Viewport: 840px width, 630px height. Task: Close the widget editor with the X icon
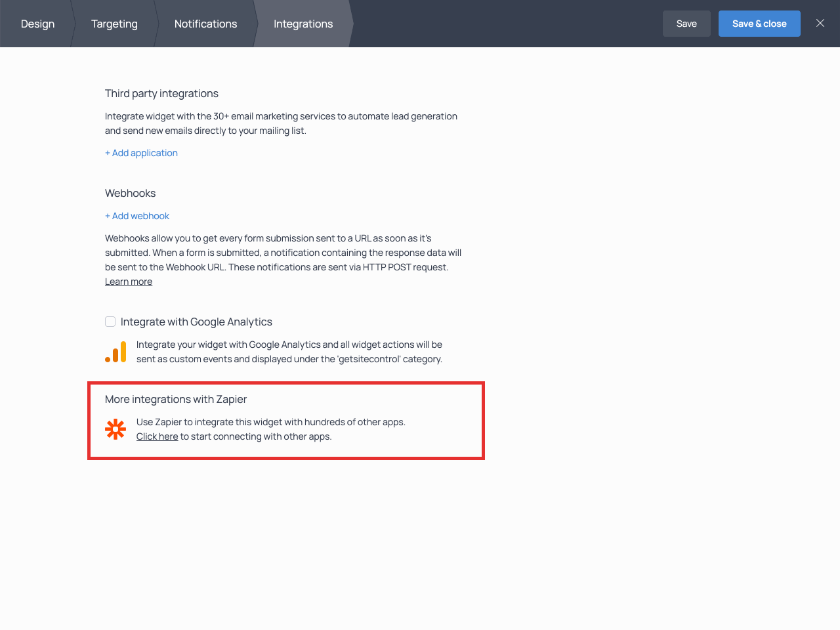pos(820,24)
